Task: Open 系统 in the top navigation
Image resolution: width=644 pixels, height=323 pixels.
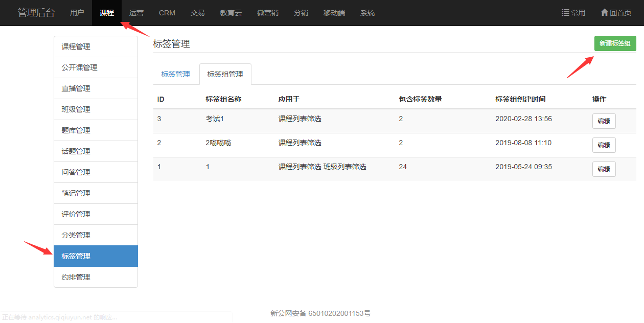Action: point(367,13)
